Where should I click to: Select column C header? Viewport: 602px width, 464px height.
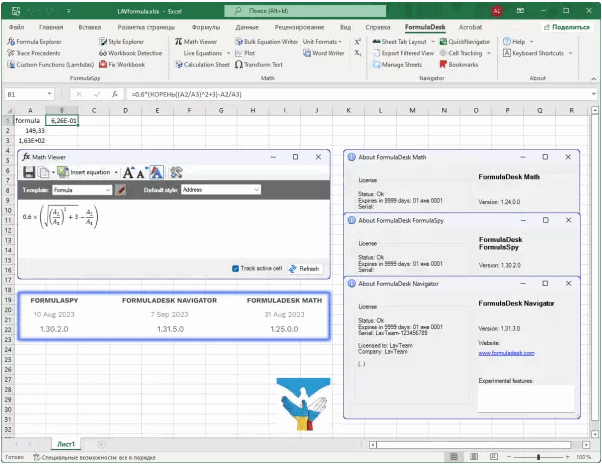coord(94,110)
